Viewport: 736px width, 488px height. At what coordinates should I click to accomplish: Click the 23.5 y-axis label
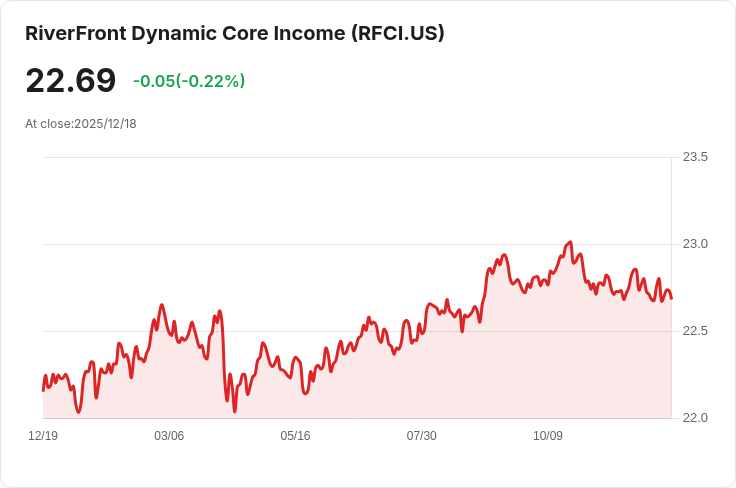695,157
